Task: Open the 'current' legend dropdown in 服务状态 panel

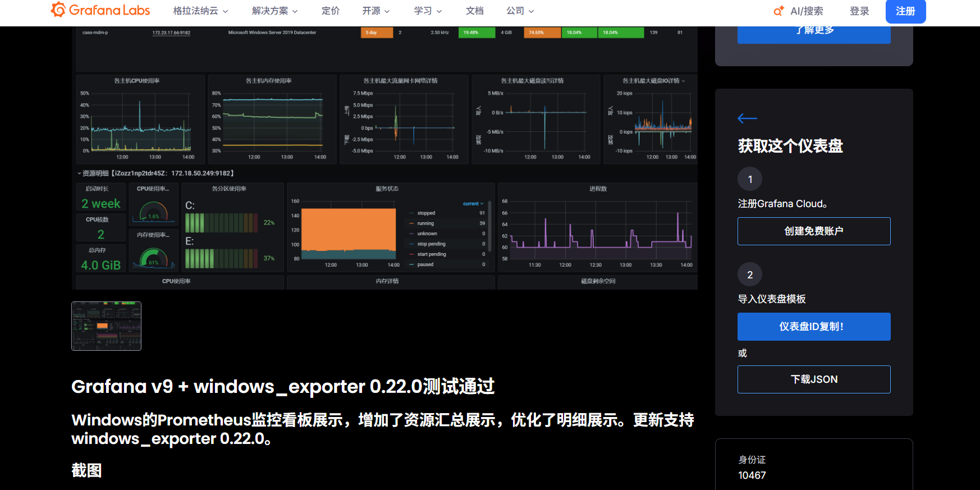Action: click(x=473, y=204)
